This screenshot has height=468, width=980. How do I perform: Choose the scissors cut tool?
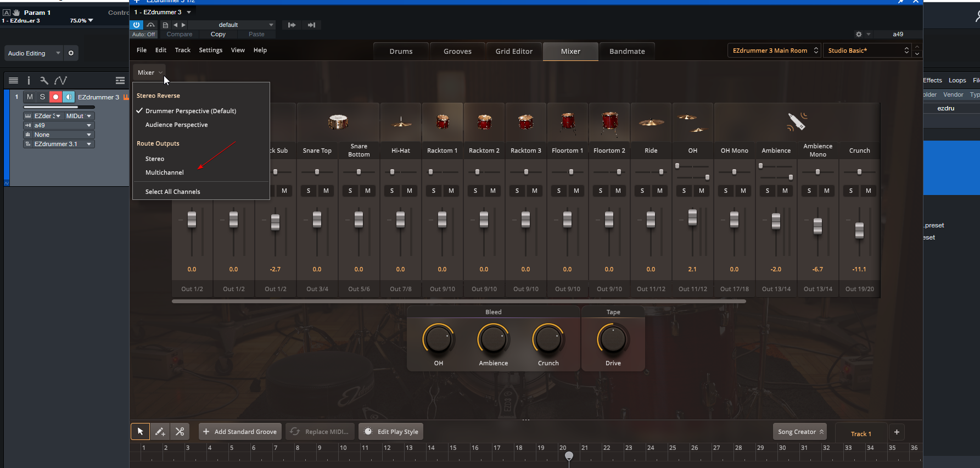pos(180,432)
